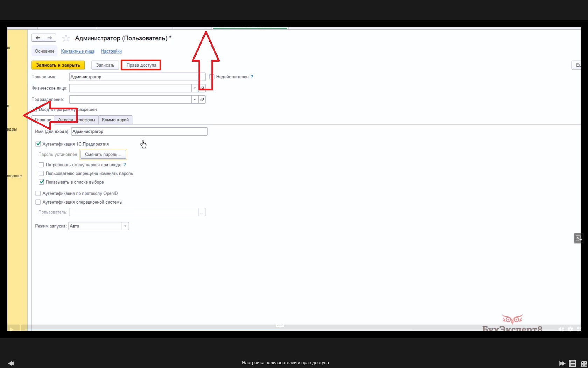
Task: Open the Контактные лица link
Action: (78, 51)
